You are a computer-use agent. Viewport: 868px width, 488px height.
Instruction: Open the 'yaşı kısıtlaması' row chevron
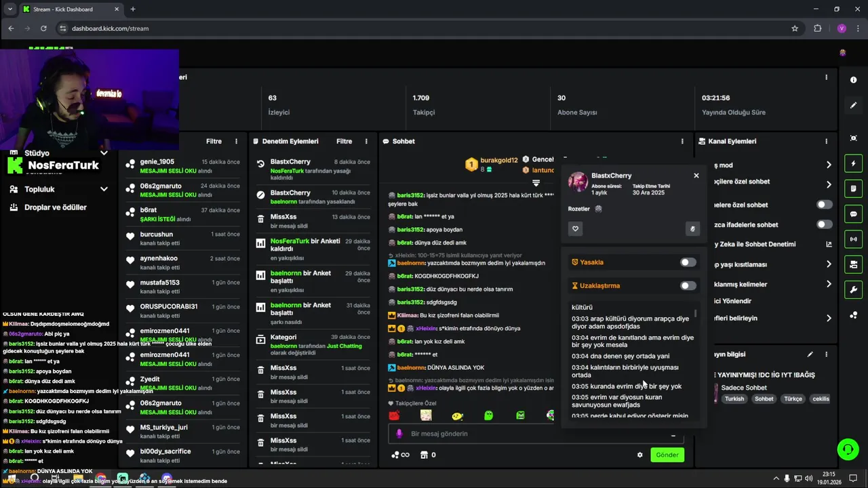tap(829, 264)
